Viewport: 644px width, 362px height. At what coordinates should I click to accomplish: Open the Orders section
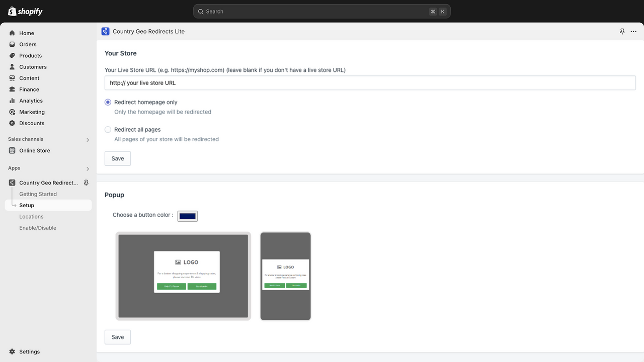pyautogui.click(x=28, y=44)
